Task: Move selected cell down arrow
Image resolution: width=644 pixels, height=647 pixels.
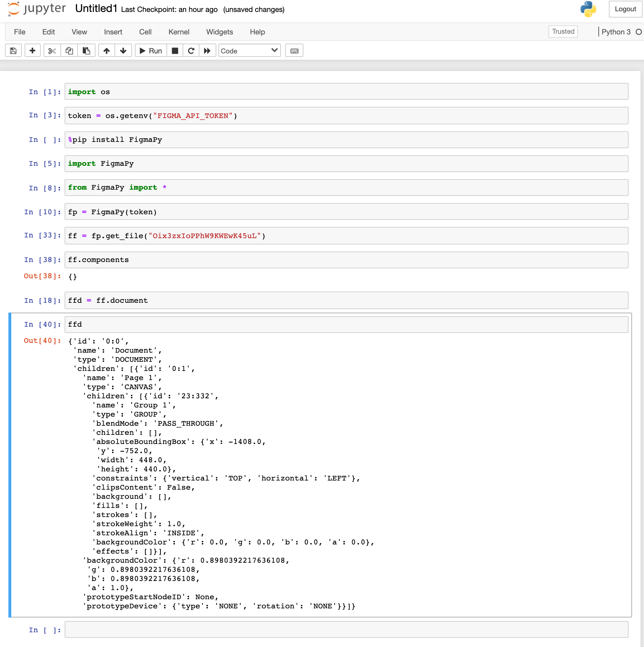Action: (123, 51)
